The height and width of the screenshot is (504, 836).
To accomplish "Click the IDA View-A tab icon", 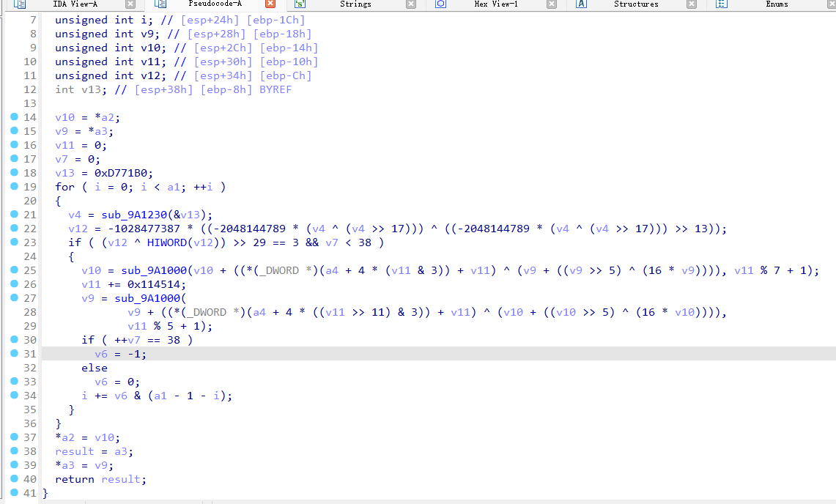I will 21,4.
